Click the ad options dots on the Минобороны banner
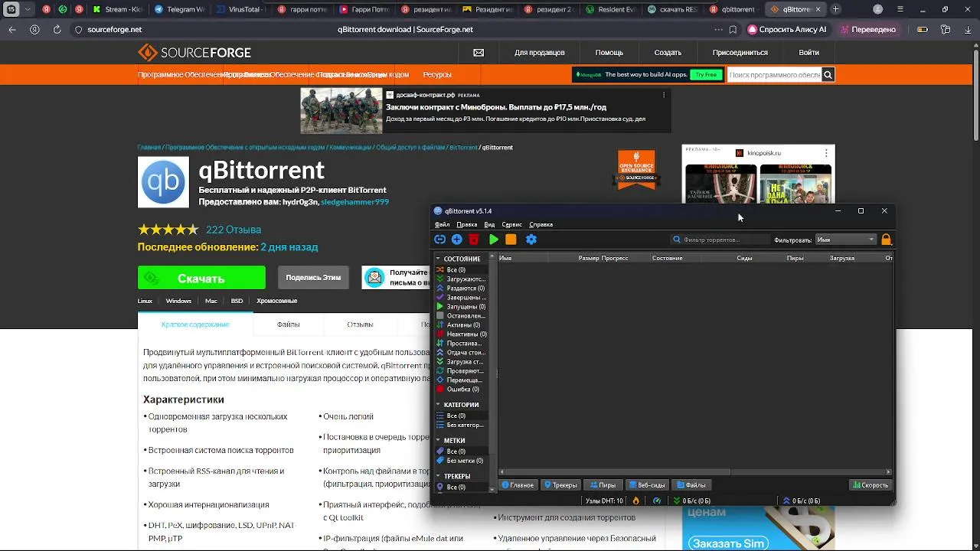 [x=664, y=95]
